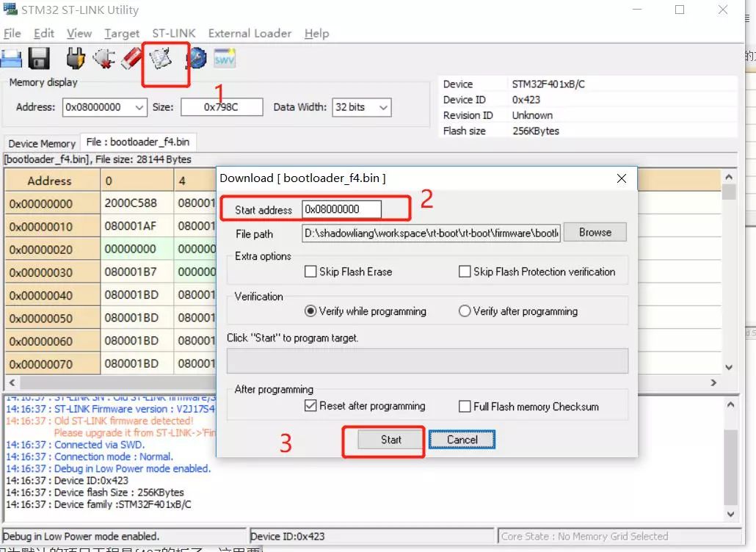Disconnect from target toolbar icon
The image size is (756, 552).
(103, 59)
